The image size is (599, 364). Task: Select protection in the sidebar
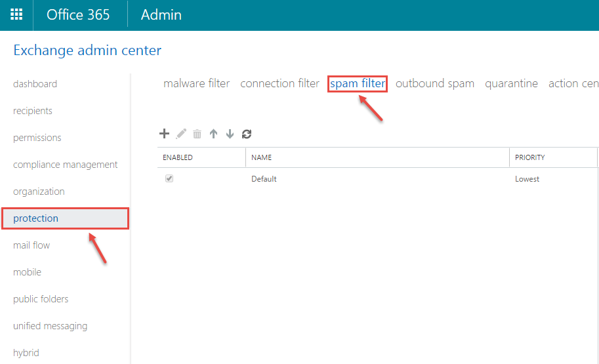click(66, 218)
